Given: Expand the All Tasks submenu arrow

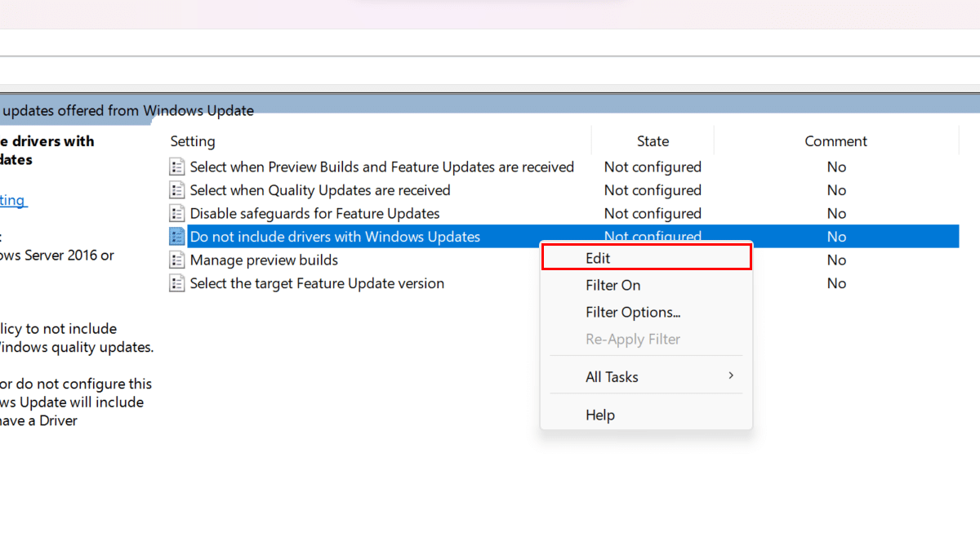Looking at the screenshot, I should click(x=731, y=376).
